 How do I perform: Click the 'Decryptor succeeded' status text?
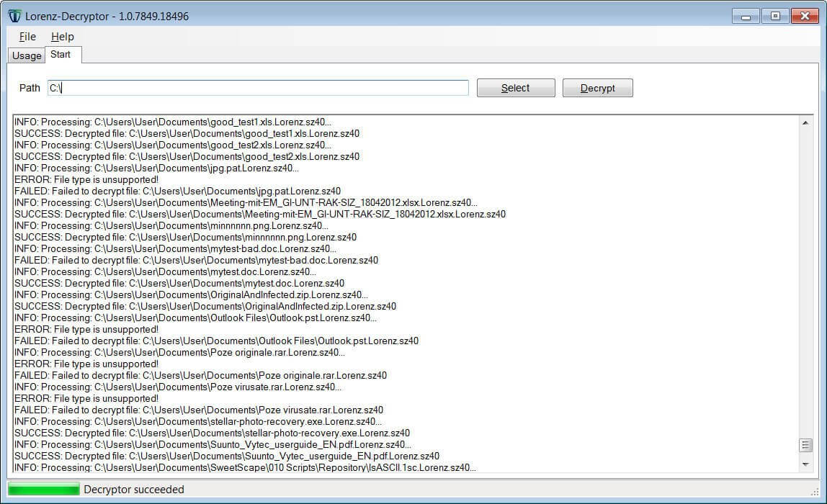click(134, 489)
